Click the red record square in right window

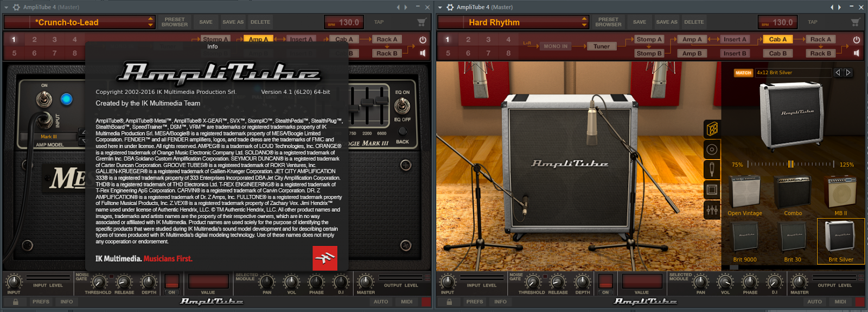click(861, 302)
